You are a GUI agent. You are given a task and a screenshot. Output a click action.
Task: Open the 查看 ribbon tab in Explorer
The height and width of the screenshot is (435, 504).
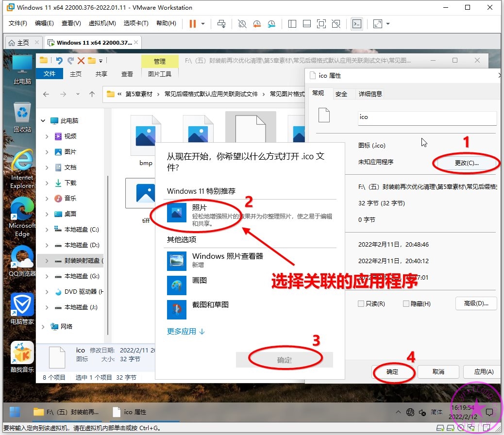point(127,74)
